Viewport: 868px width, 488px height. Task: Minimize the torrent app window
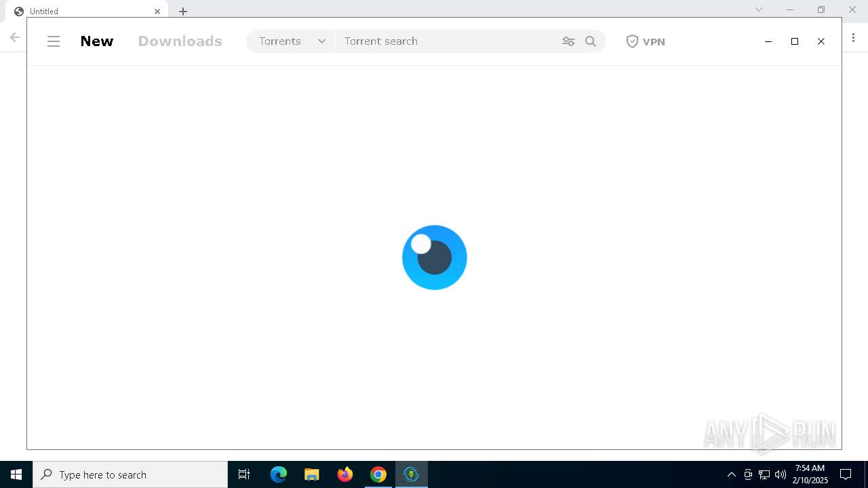[x=768, y=41]
